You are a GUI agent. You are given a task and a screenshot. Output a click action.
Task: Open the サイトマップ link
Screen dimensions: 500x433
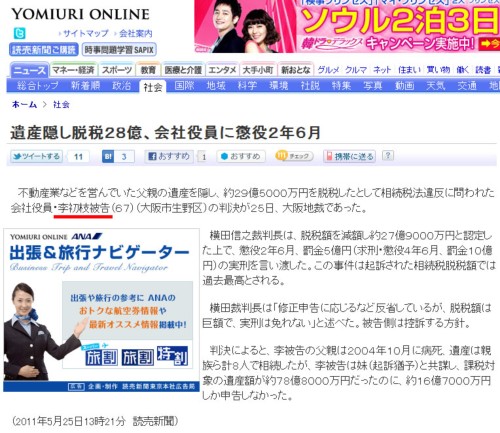point(86,33)
